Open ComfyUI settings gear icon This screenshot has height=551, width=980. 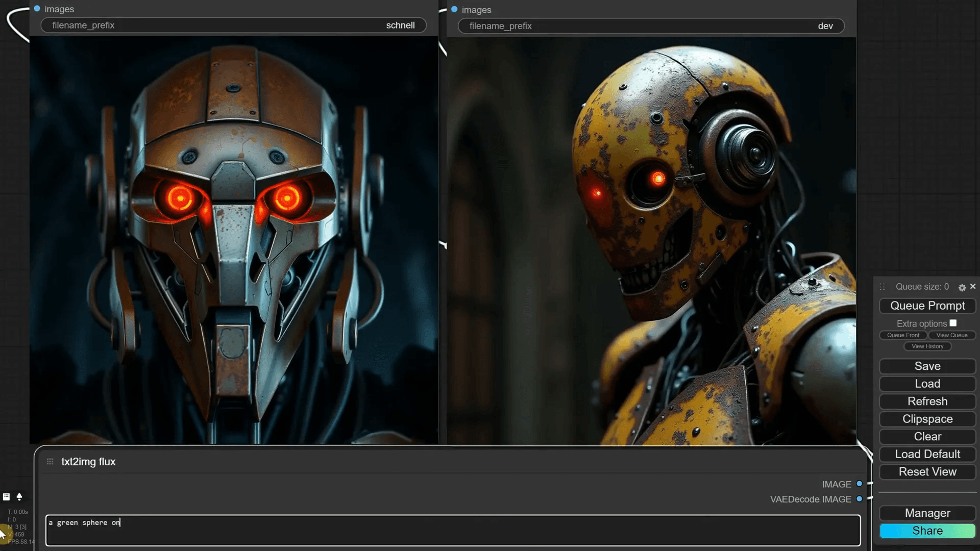coord(962,288)
